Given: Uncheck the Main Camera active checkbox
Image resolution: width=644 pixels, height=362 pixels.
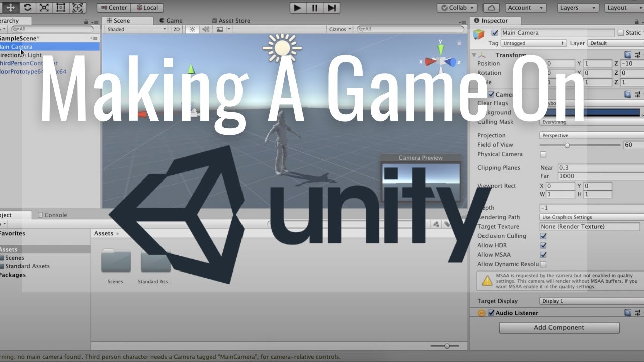Looking at the screenshot, I should [x=495, y=33].
